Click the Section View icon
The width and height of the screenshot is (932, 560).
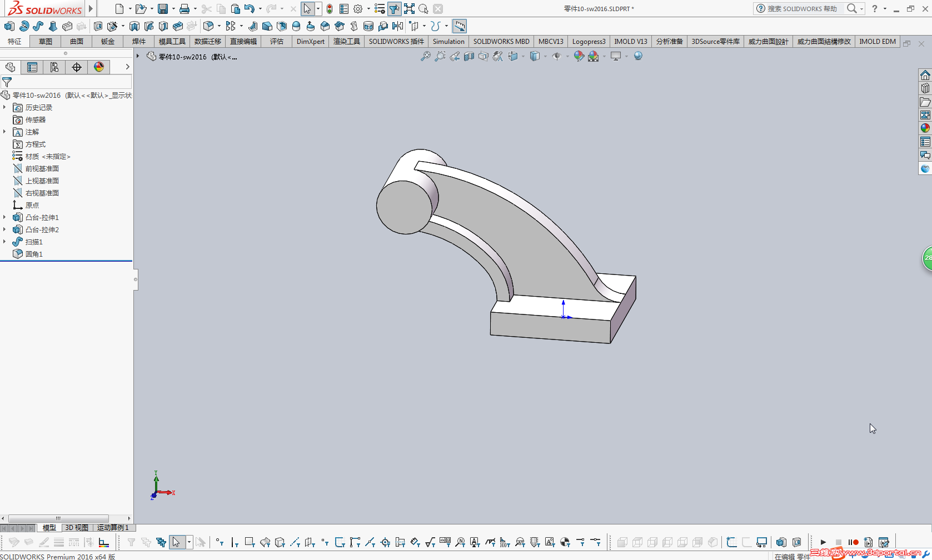click(x=469, y=56)
